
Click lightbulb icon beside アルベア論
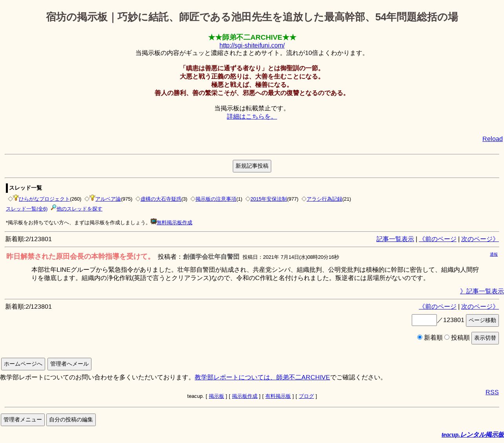pos(92,198)
